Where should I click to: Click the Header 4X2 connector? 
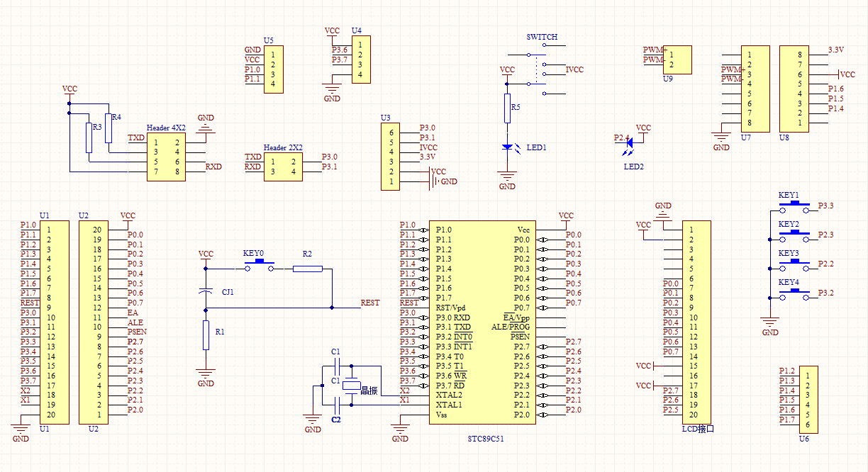pyautogui.click(x=166, y=157)
